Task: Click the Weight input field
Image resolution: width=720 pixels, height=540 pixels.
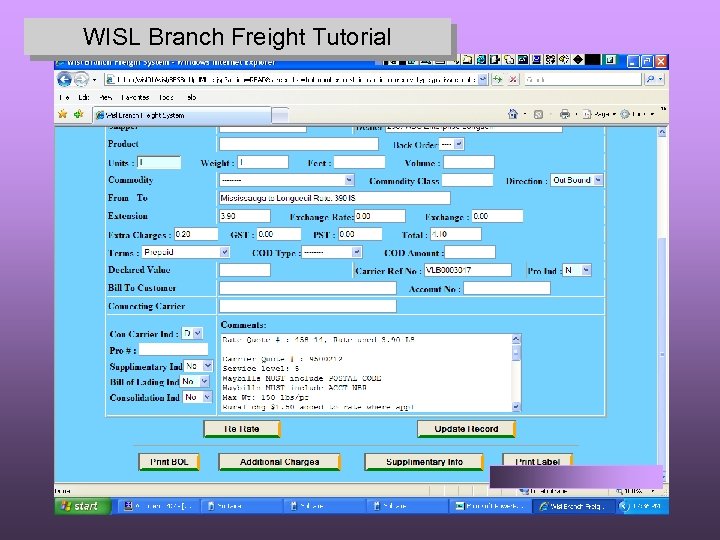Action: click(x=263, y=162)
